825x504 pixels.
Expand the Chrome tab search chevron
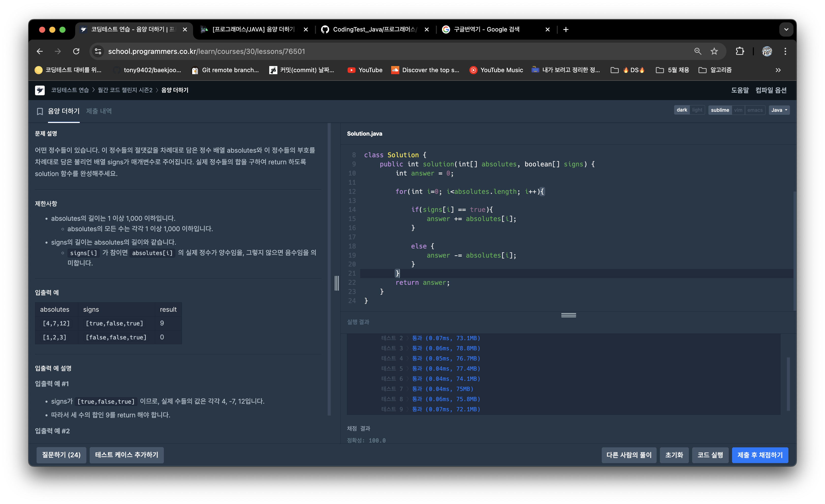[x=786, y=29]
